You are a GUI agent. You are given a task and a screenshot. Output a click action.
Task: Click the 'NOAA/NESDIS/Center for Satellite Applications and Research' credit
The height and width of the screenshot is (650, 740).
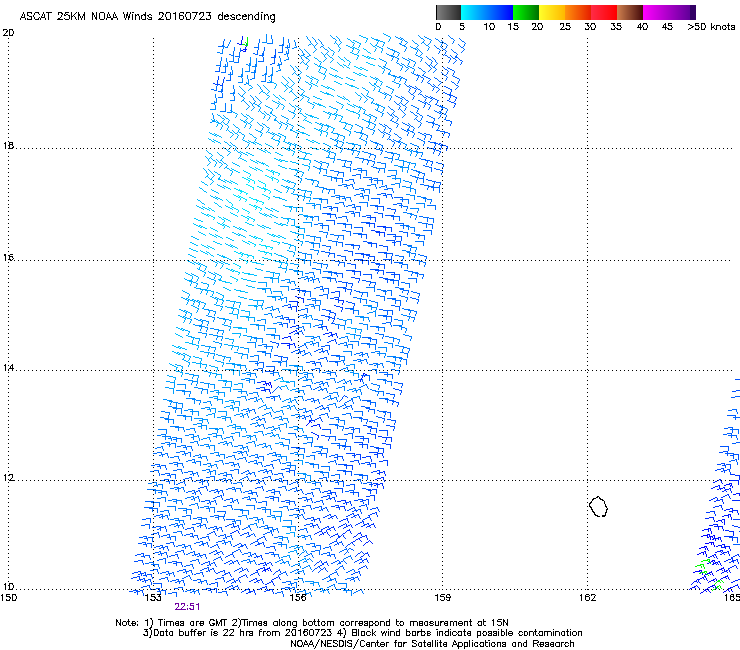tap(432, 644)
